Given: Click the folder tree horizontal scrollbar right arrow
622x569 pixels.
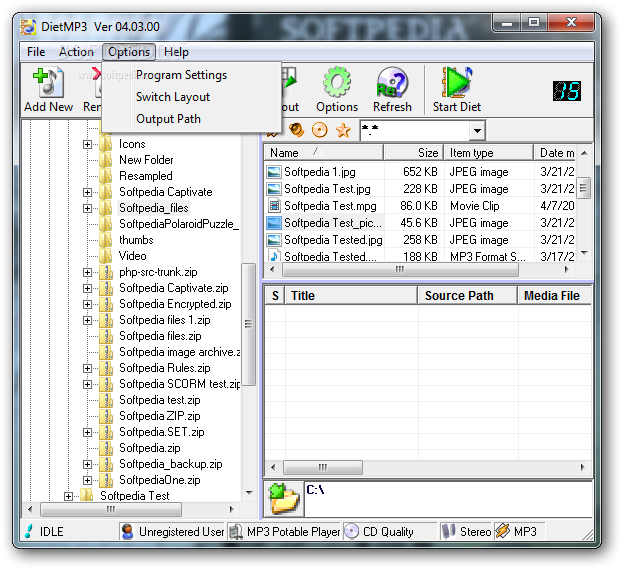Looking at the screenshot, I should point(232,509).
